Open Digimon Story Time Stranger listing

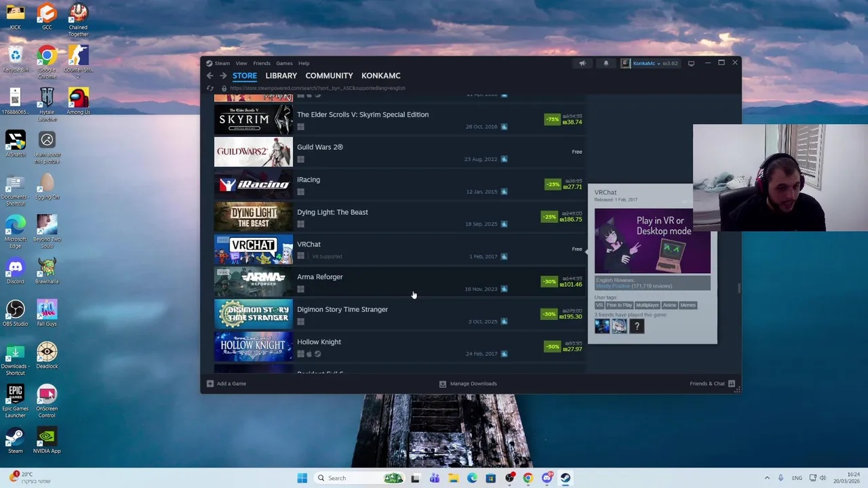tap(399, 315)
